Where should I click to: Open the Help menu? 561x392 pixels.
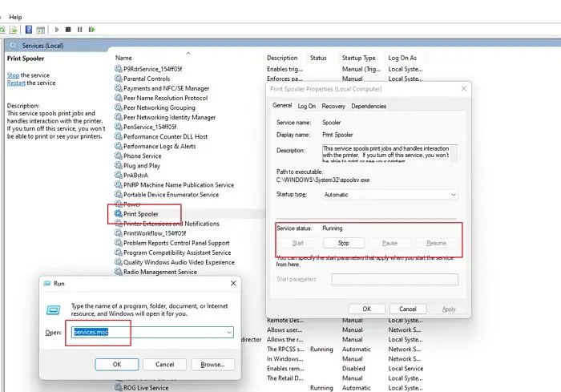pyautogui.click(x=15, y=17)
